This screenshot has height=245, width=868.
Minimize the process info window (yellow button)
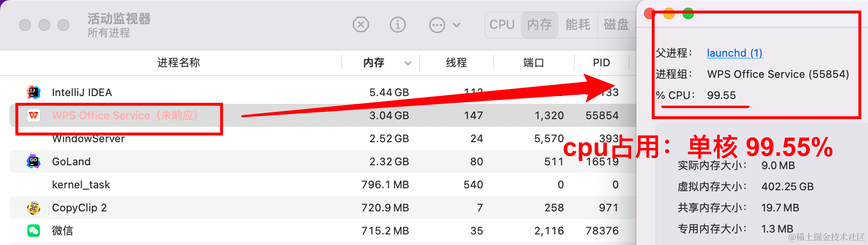coord(669,13)
